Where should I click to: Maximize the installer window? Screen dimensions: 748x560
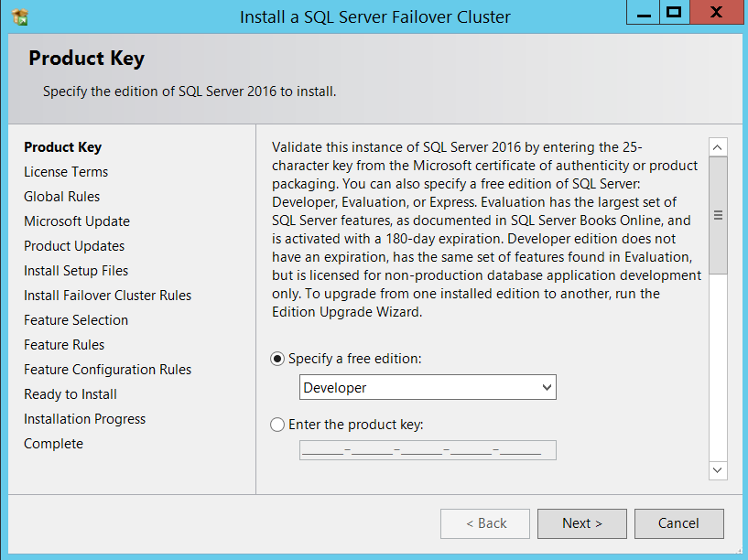tap(675, 12)
